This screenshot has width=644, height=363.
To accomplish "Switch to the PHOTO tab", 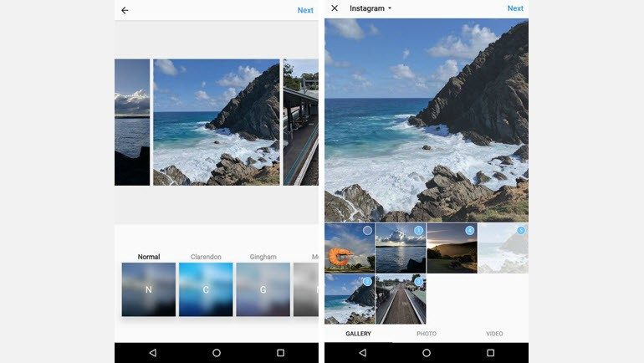I will [427, 334].
